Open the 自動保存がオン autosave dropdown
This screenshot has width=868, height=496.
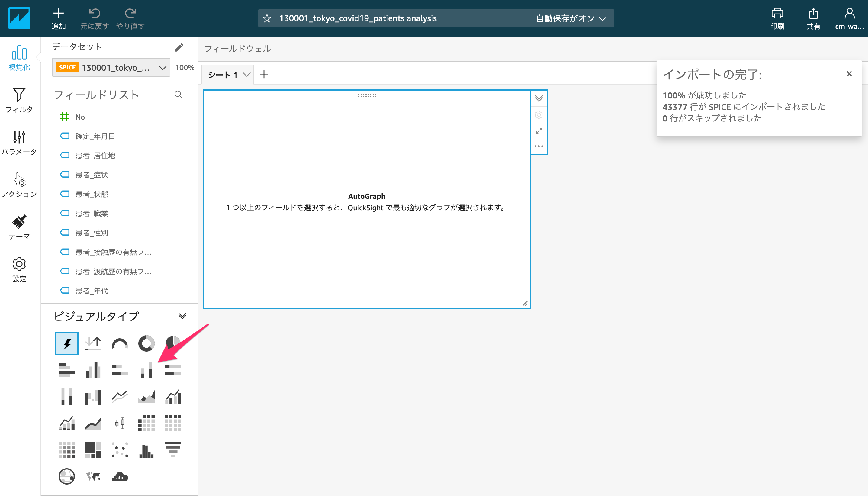pyautogui.click(x=571, y=18)
